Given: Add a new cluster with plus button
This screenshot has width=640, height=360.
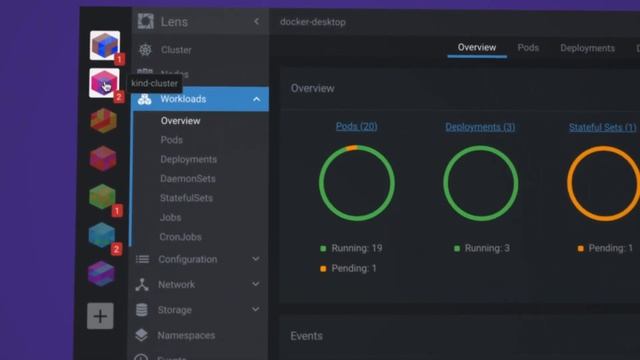Looking at the screenshot, I should click(100, 316).
